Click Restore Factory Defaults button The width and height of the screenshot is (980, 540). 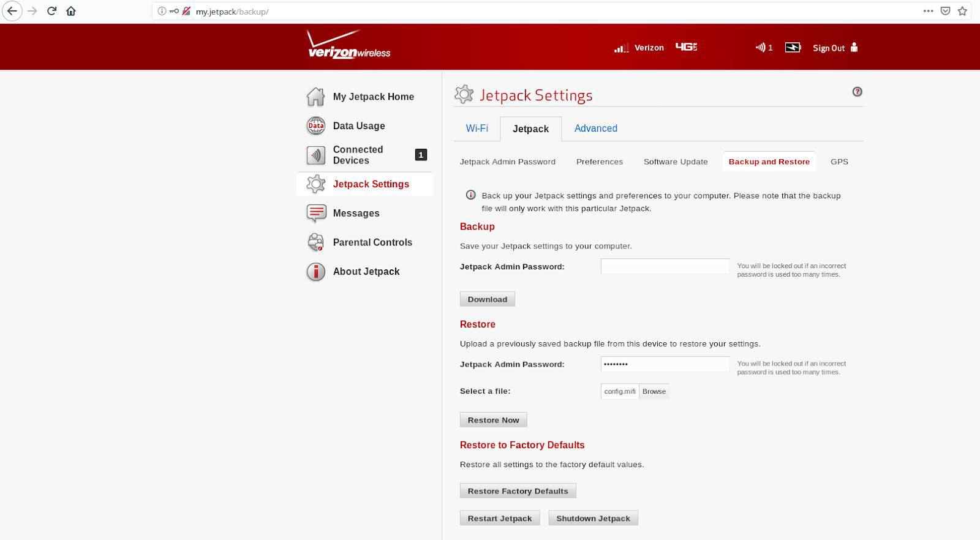(518, 490)
